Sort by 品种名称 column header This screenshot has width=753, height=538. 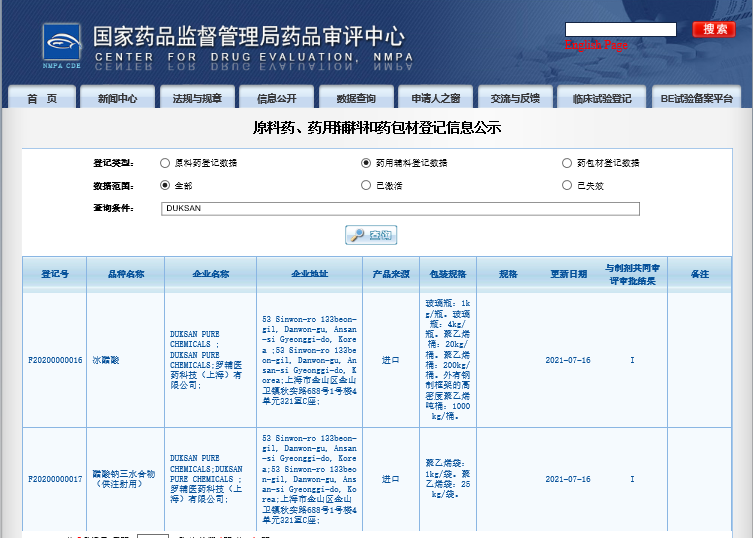[x=126, y=274]
